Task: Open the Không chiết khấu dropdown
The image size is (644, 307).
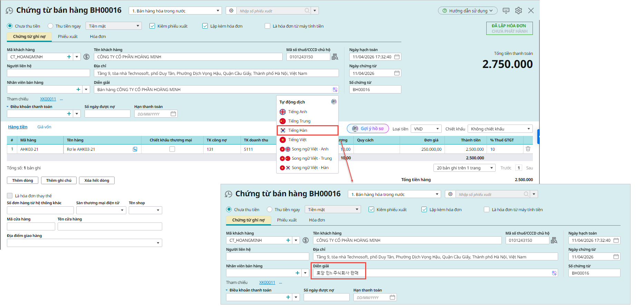Action: 500,129
